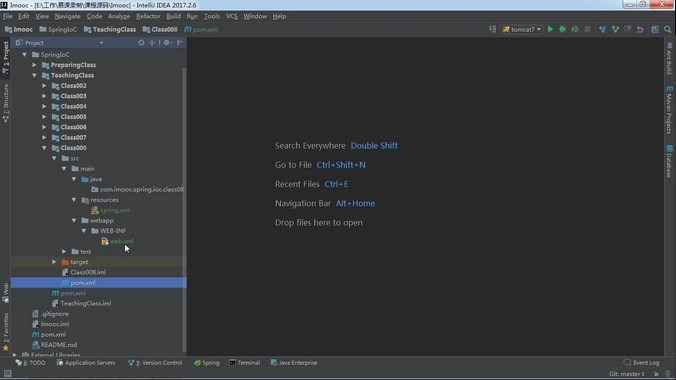Click TeachingClass breadcrumb in navigation bar

(110, 29)
